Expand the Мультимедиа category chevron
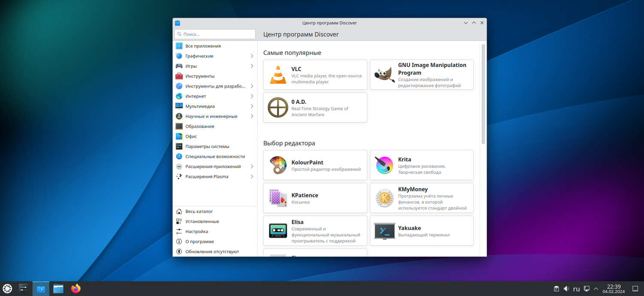Viewport: 644px width, 296px height. coord(252,106)
